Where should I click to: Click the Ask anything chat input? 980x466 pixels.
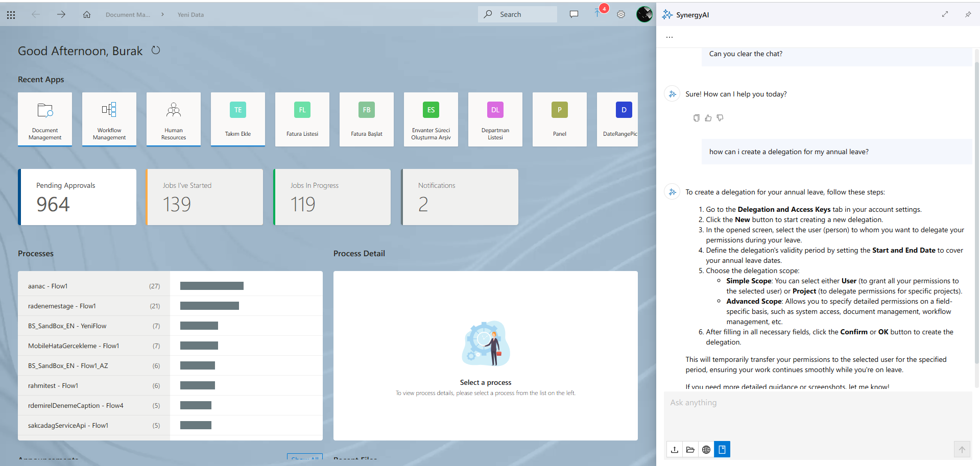tap(818, 416)
